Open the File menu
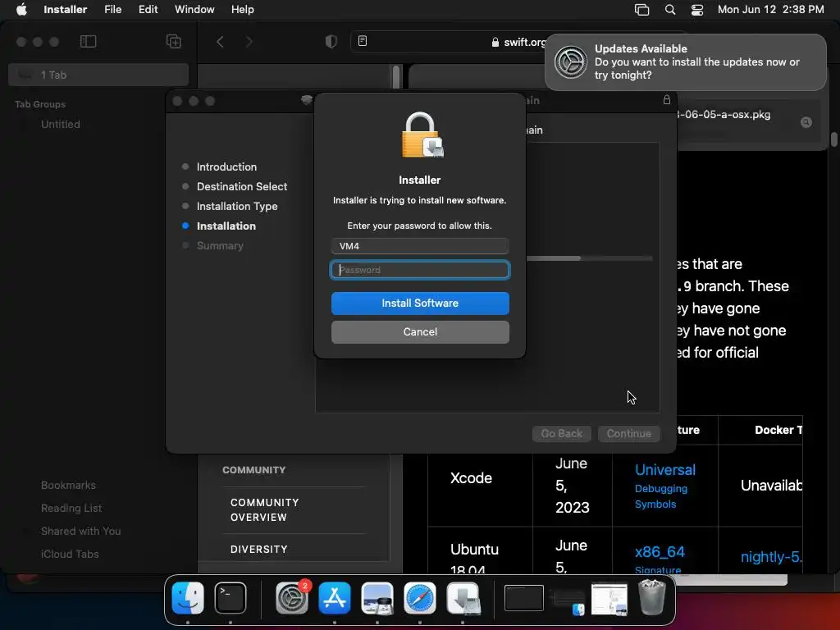The image size is (840, 630). [x=112, y=10]
